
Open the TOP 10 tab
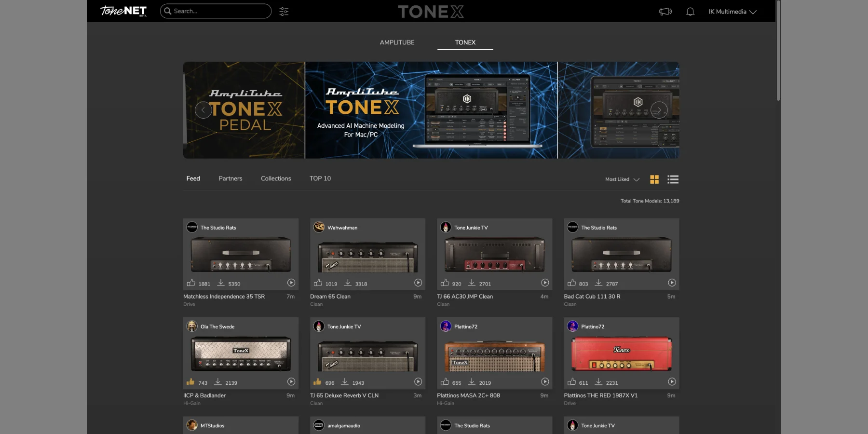pyautogui.click(x=320, y=178)
